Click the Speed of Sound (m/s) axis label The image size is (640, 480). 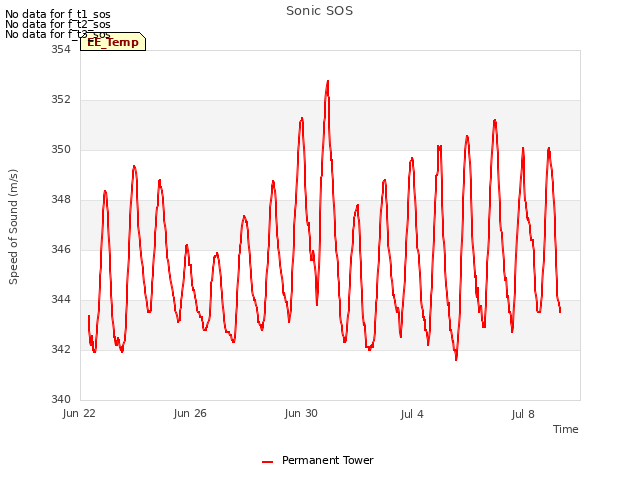tap(13, 227)
